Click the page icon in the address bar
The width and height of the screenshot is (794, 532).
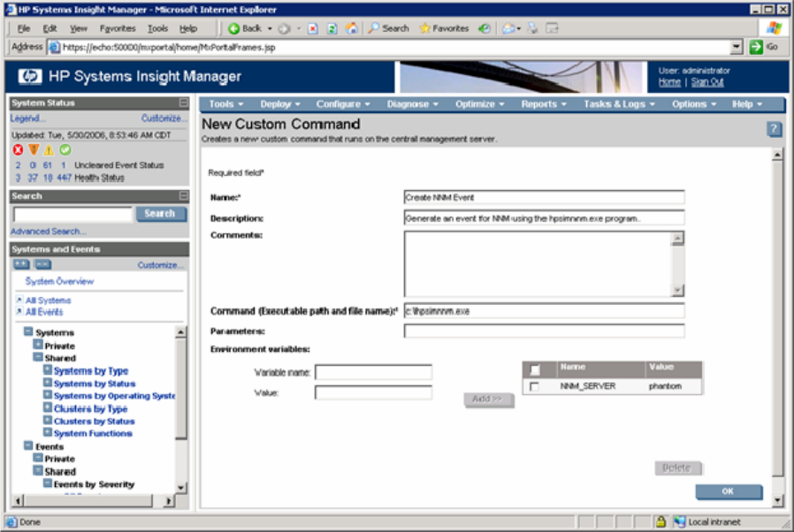coord(55,48)
